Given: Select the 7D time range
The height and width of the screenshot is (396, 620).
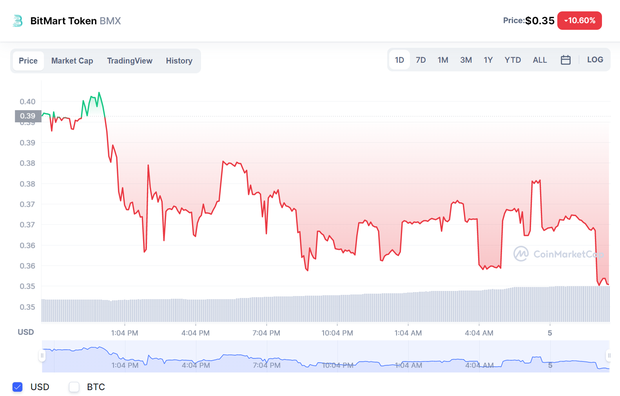Looking at the screenshot, I should click(x=421, y=60).
